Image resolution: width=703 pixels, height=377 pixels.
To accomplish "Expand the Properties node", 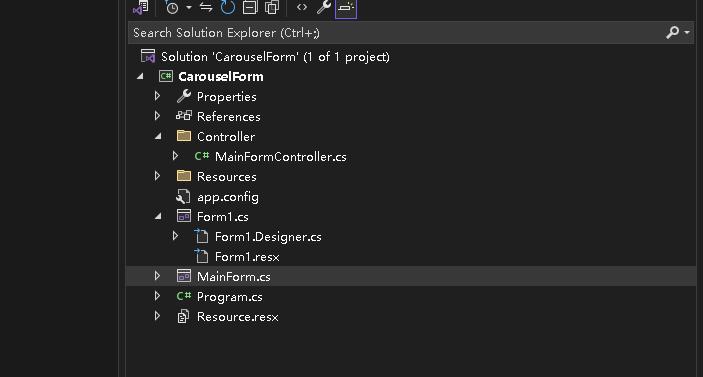I will (157, 96).
